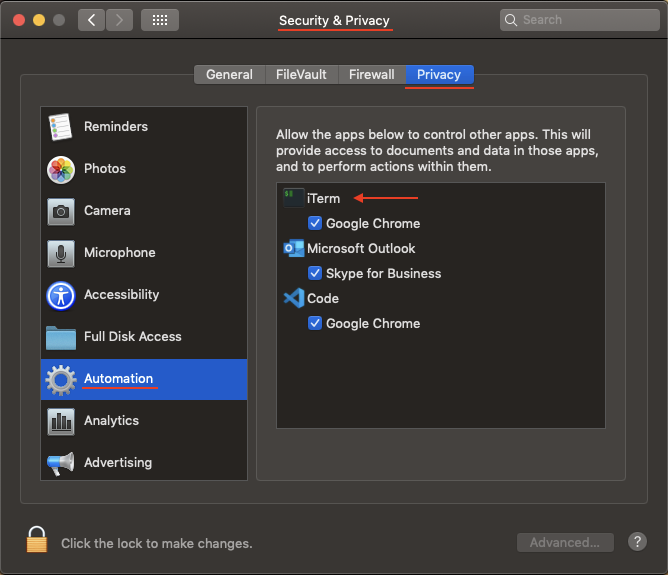Open the FileVault tab

(x=301, y=75)
